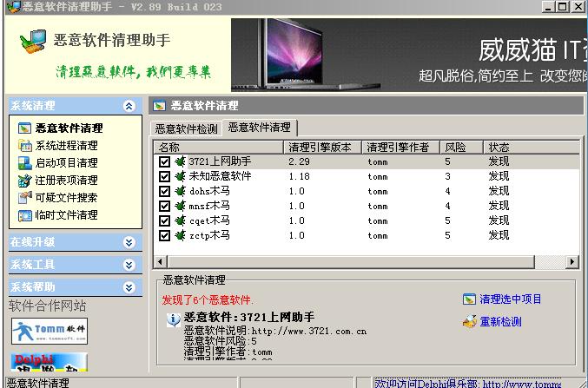This screenshot has height=388, width=588.
Task: Sort by 清理引擎作者 column header
Action: pyautogui.click(x=401, y=148)
